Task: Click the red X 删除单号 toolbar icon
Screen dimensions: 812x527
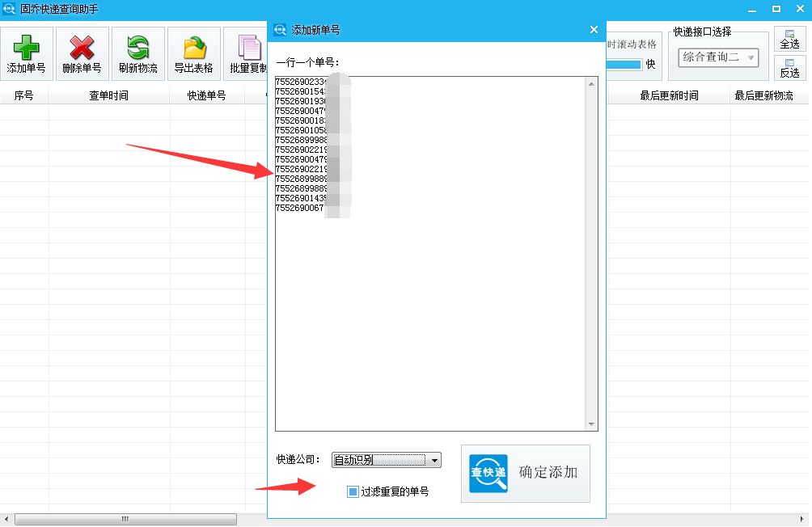Action: point(82,48)
